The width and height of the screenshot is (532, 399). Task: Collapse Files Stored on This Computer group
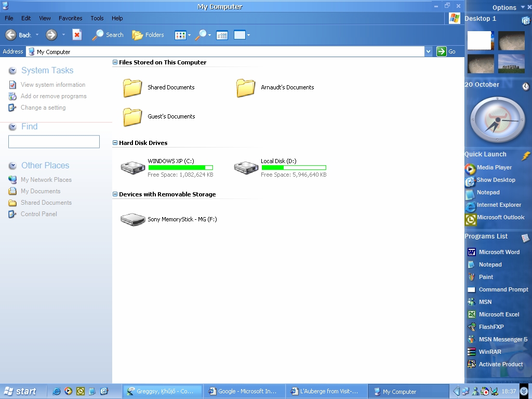click(115, 62)
